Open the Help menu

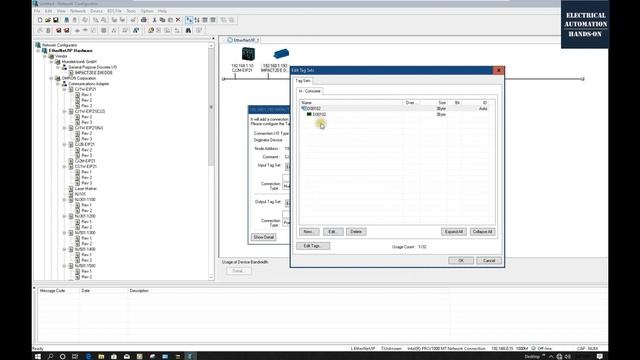click(162, 11)
